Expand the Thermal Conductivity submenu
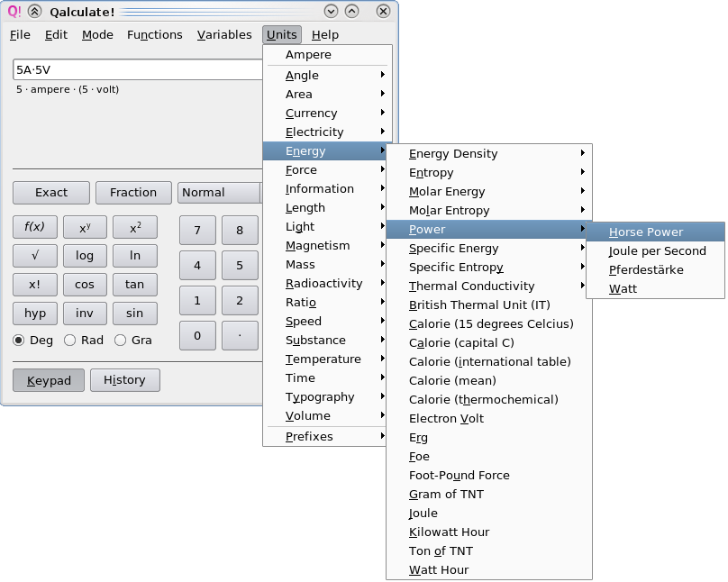728x582 pixels. (x=489, y=286)
